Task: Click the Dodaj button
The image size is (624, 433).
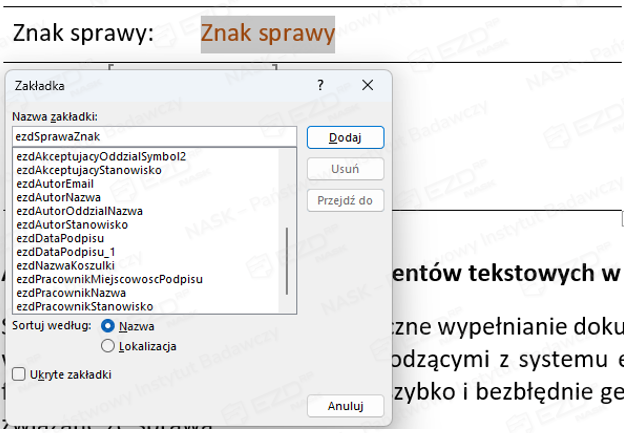Action: [x=344, y=137]
